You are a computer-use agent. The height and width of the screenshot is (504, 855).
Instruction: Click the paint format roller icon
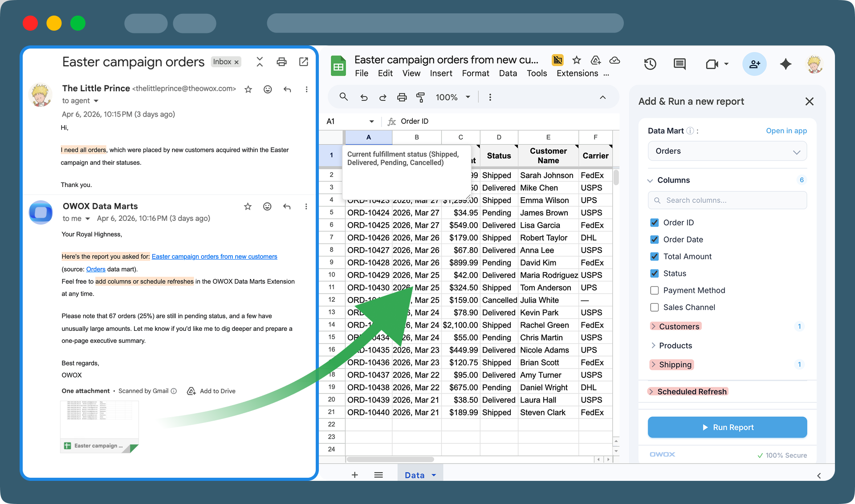coord(420,97)
